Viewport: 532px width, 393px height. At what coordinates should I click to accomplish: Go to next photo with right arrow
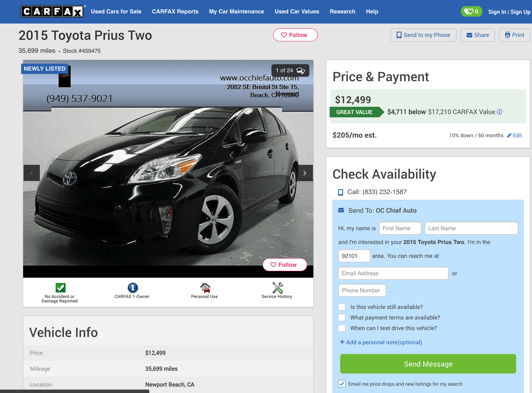[305, 173]
